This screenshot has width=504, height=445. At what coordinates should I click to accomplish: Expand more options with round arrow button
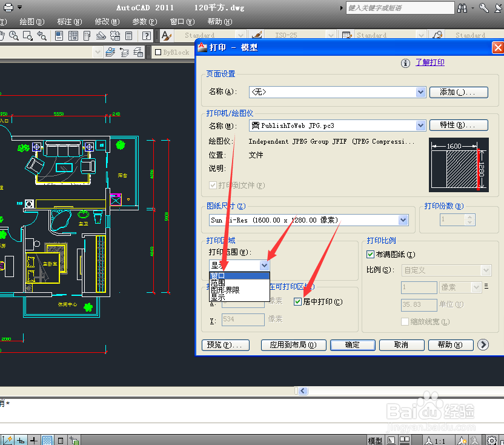483,345
